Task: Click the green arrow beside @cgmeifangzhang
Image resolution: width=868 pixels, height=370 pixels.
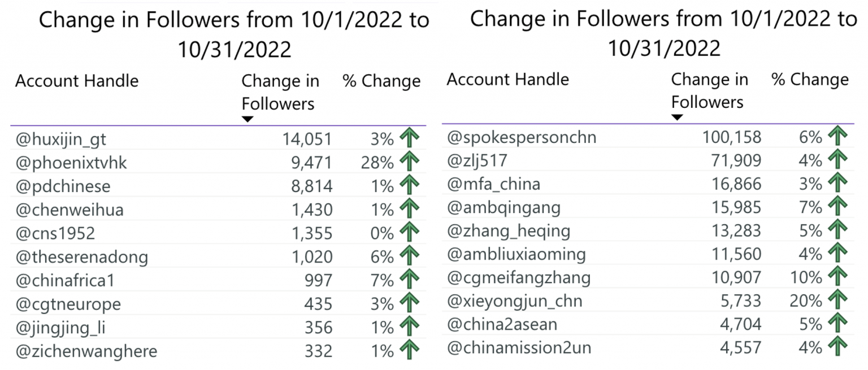Action: click(837, 277)
